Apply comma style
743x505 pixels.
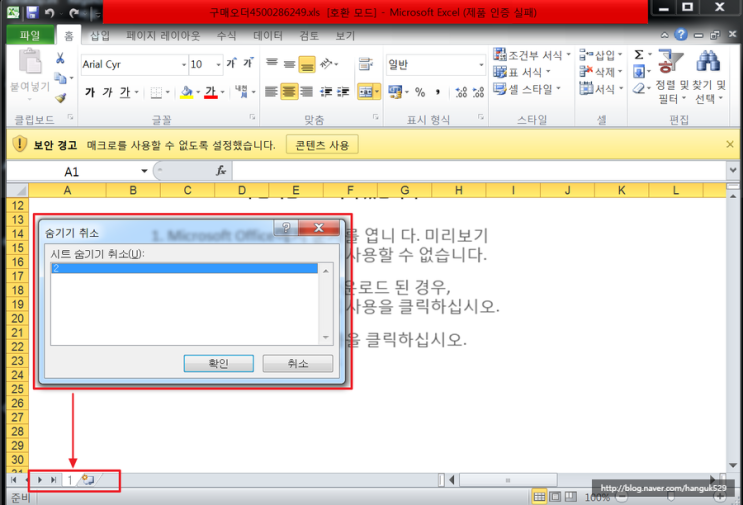tap(438, 92)
